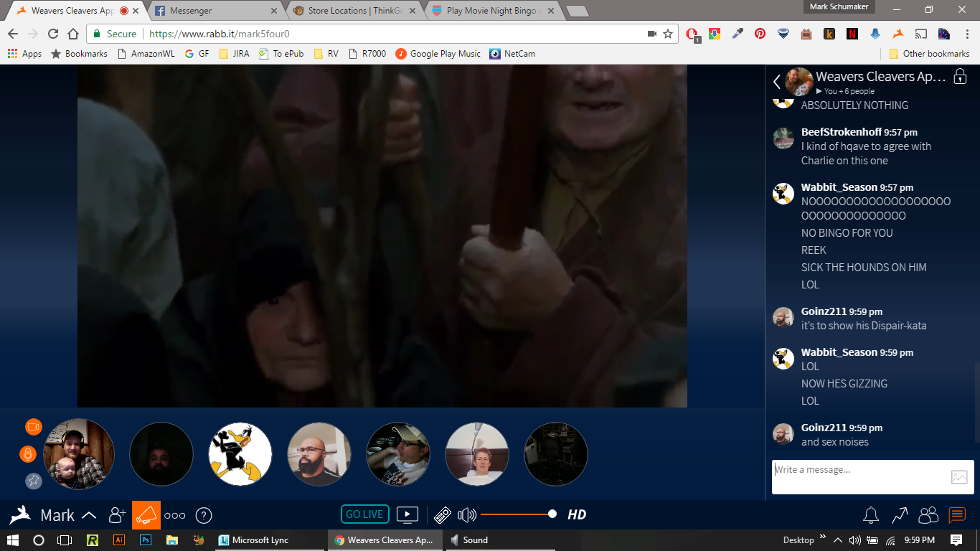This screenshot has height=551, width=980.
Task: Open Task View on the taskbar
Action: (65, 540)
